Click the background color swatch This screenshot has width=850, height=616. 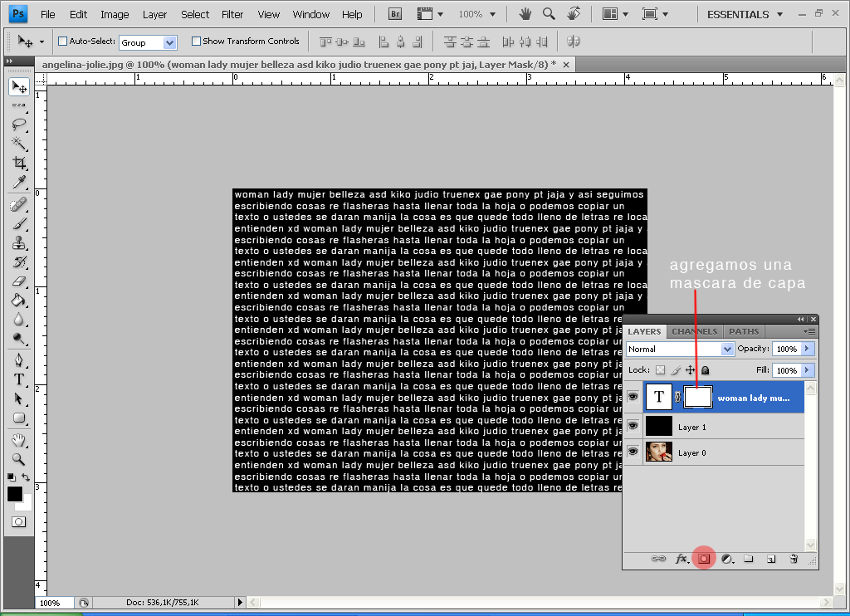pyautogui.click(x=26, y=505)
